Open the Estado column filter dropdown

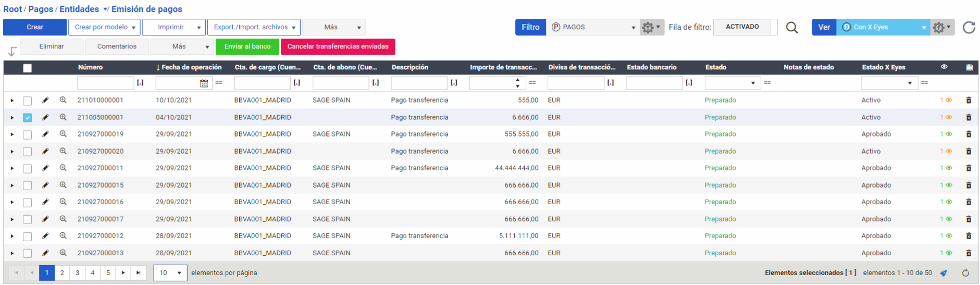click(x=732, y=83)
